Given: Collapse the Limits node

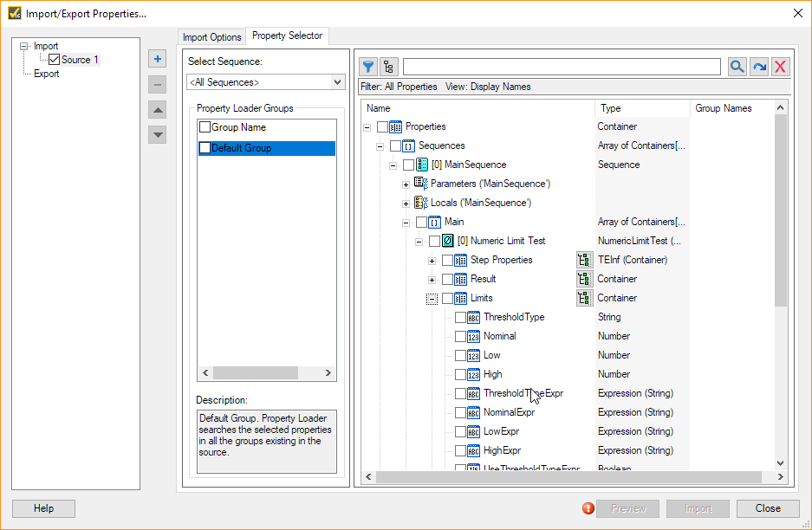Looking at the screenshot, I should pyautogui.click(x=432, y=299).
